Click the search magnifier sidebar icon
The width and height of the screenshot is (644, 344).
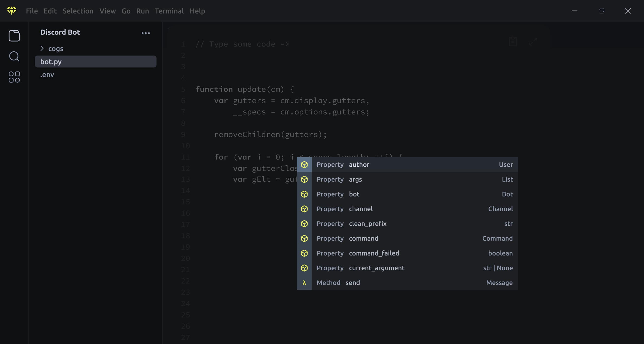pos(14,56)
